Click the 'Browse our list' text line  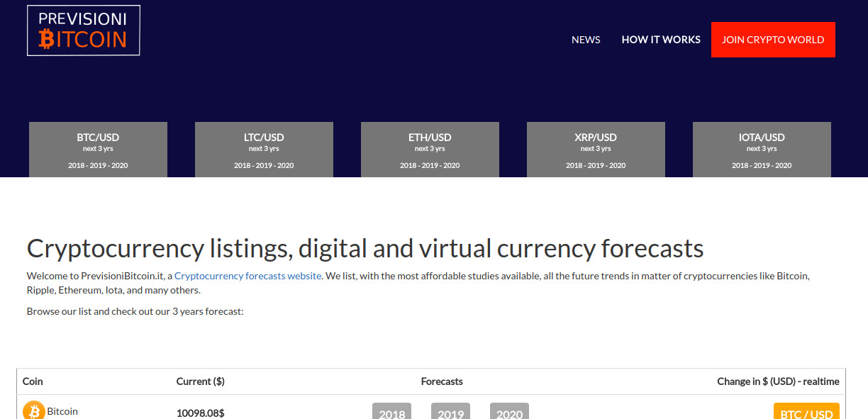point(135,311)
